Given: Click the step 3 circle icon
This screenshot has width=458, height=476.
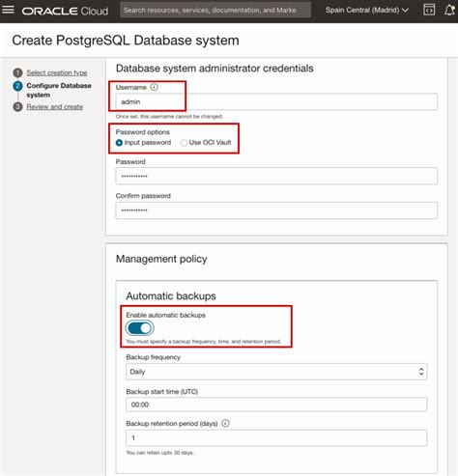Looking at the screenshot, I should 17,107.
